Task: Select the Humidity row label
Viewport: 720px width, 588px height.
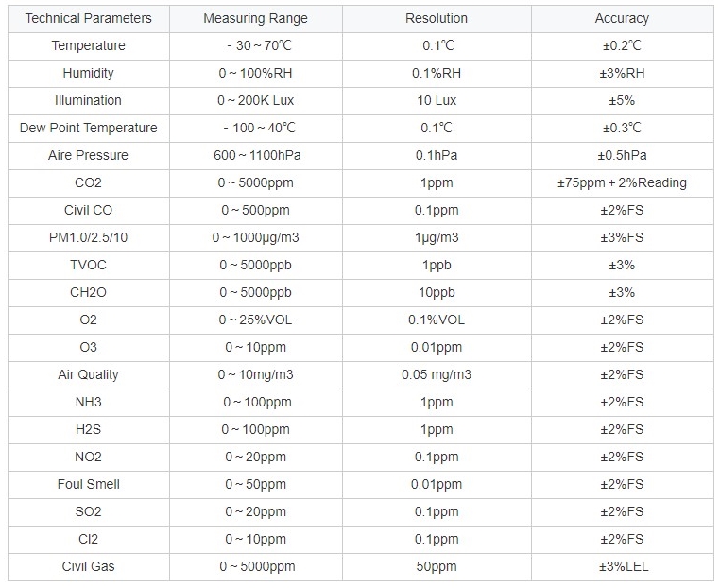Action: click(x=88, y=73)
